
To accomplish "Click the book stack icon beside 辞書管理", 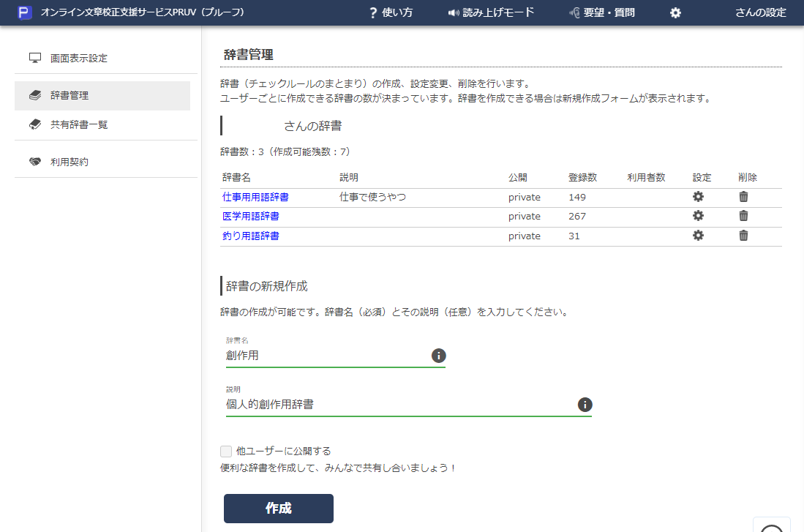I will point(35,95).
